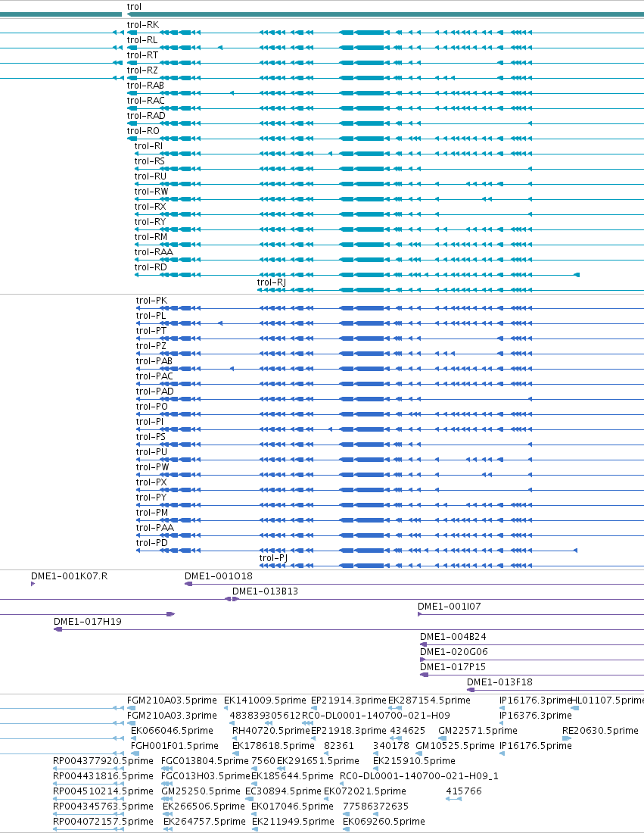This screenshot has height=833, width=644.
Task: Choose trol-RW transcript label
Action: [x=151, y=192]
